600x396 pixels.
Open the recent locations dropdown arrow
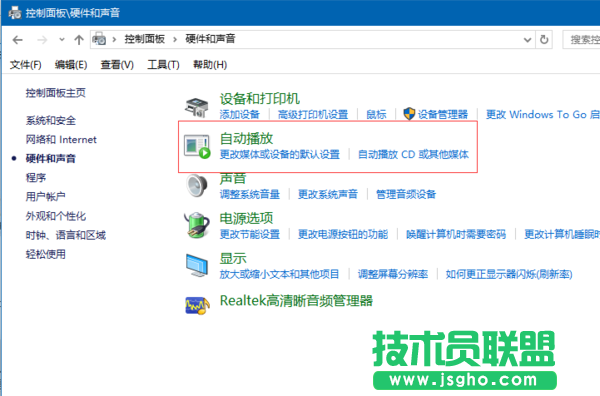(x=62, y=39)
